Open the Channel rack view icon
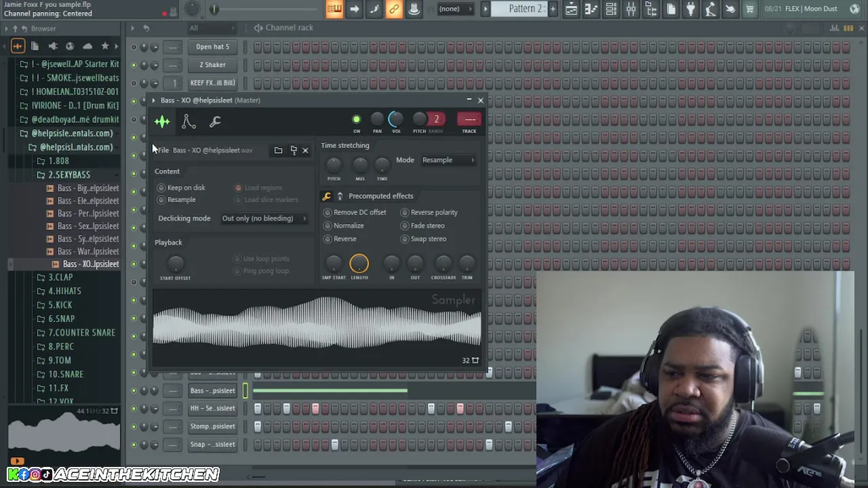Viewport: 868px width, 488px height. (x=611, y=9)
